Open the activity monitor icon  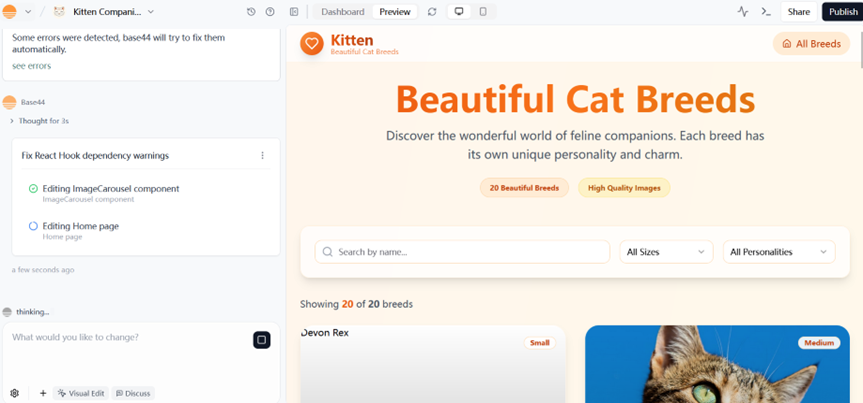743,12
